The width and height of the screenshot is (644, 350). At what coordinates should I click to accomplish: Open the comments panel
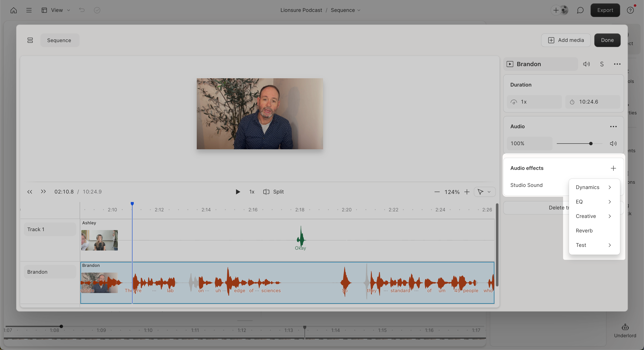(x=580, y=10)
